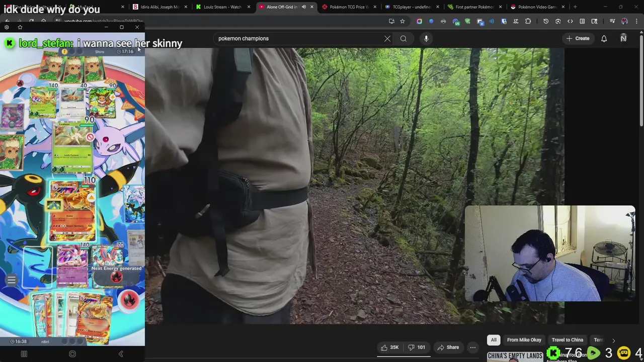
Task: Clear the YouTube search box with X
Action: point(387,38)
